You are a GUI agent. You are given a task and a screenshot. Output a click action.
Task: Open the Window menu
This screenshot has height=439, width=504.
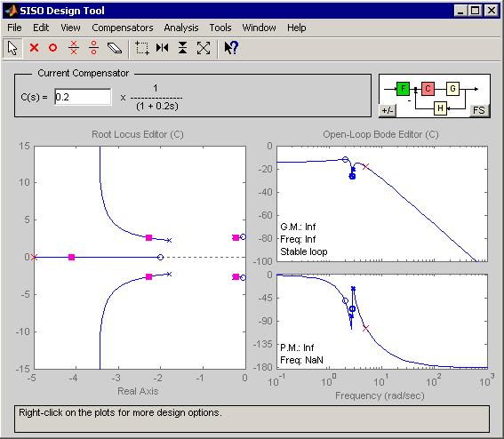coord(259,28)
